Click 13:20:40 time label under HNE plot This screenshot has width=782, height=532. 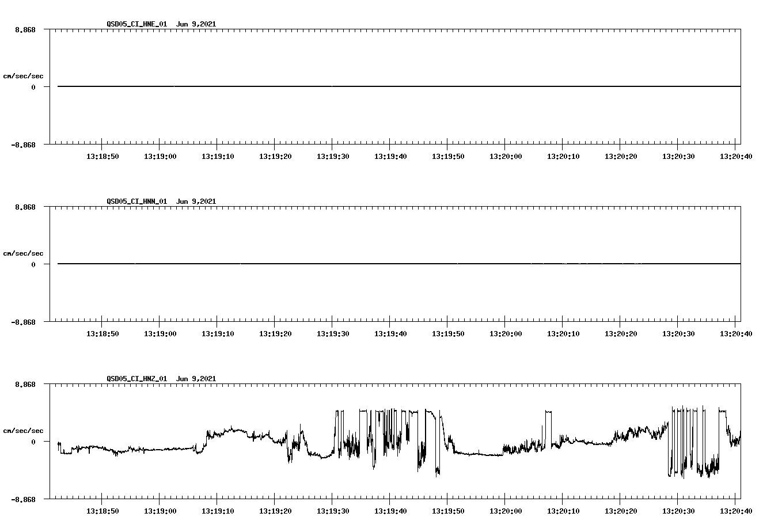point(736,156)
